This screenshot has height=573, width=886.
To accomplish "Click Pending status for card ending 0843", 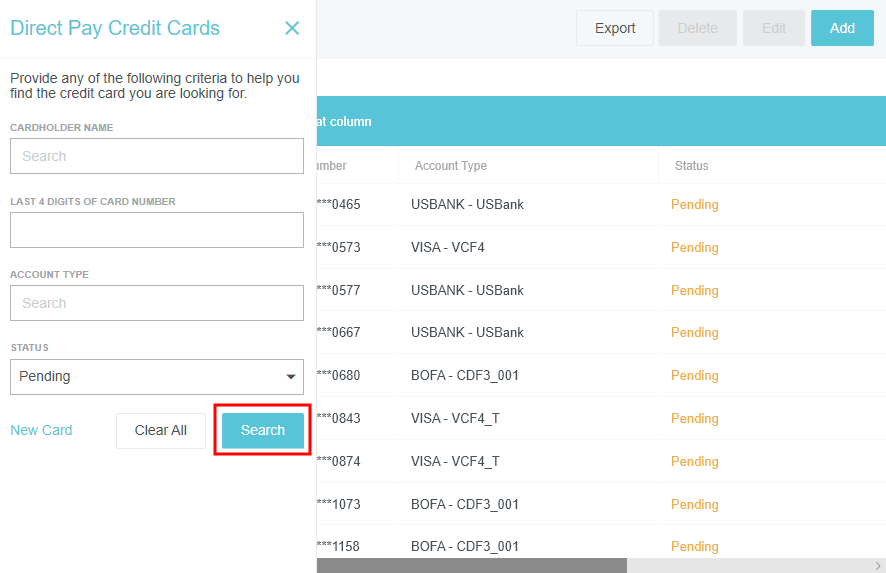I will pos(694,419).
